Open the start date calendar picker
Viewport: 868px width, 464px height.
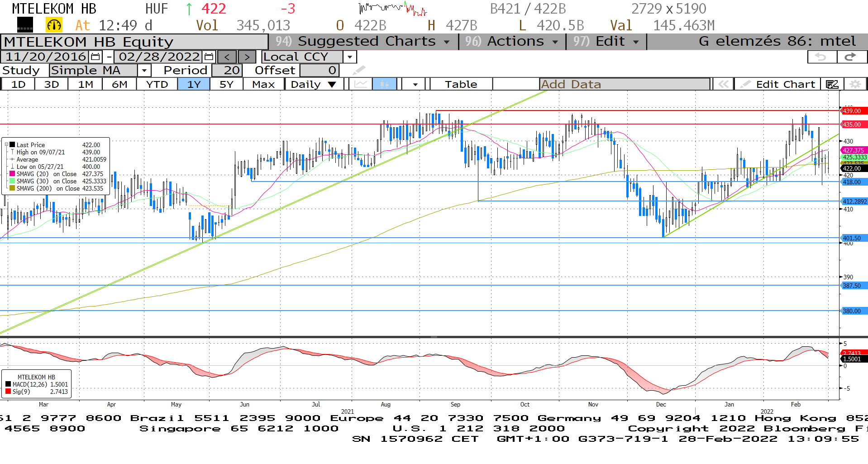(x=95, y=57)
